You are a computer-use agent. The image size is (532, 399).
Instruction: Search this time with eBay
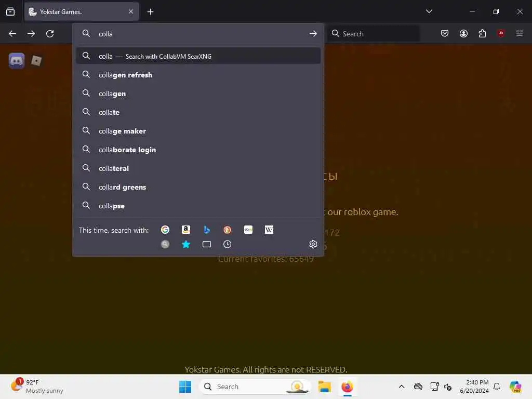point(248,230)
